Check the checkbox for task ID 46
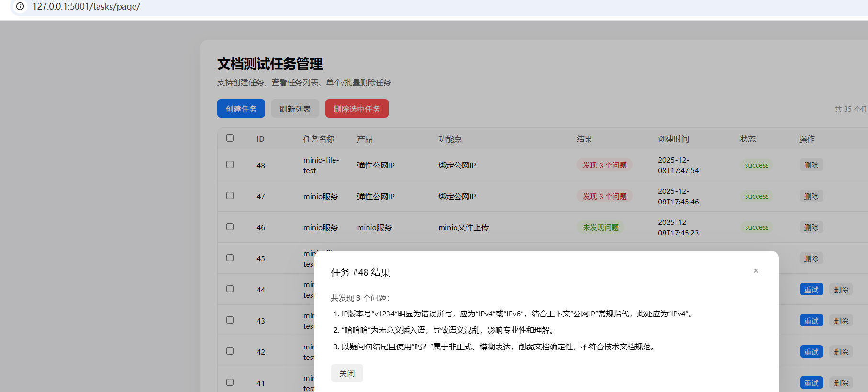 pos(230,227)
